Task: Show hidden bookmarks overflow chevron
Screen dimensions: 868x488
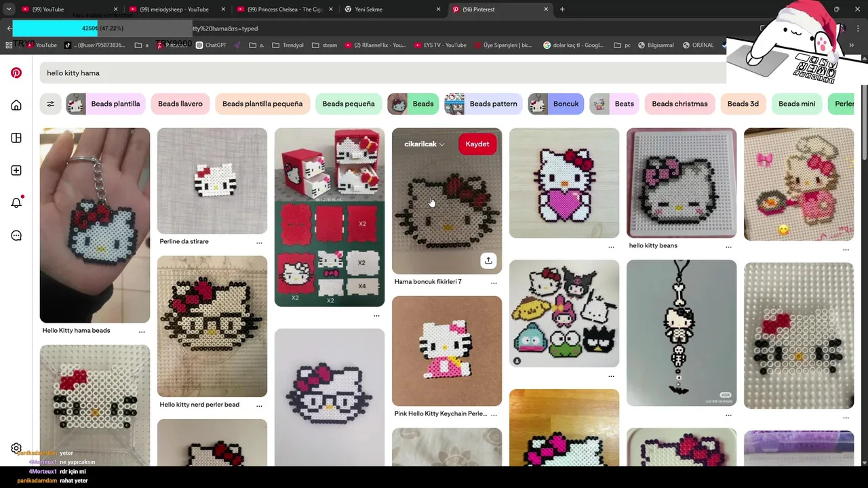Action: coord(852,45)
